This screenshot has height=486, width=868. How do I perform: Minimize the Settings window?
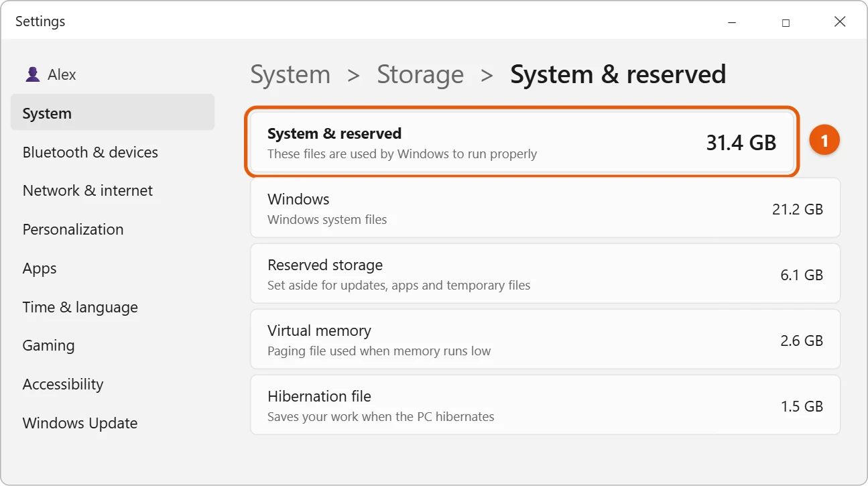point(732,22)
